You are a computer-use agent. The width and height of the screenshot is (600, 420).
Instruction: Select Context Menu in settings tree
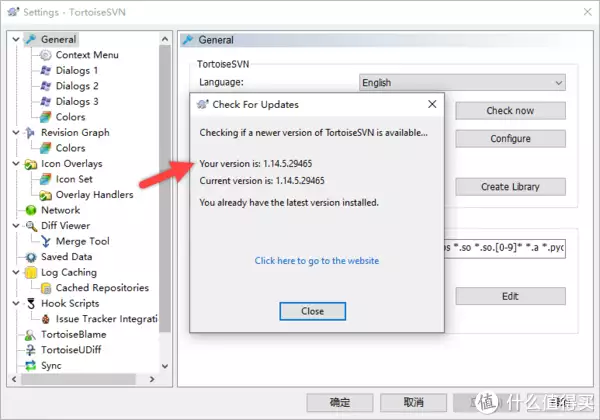coord(87,55)
